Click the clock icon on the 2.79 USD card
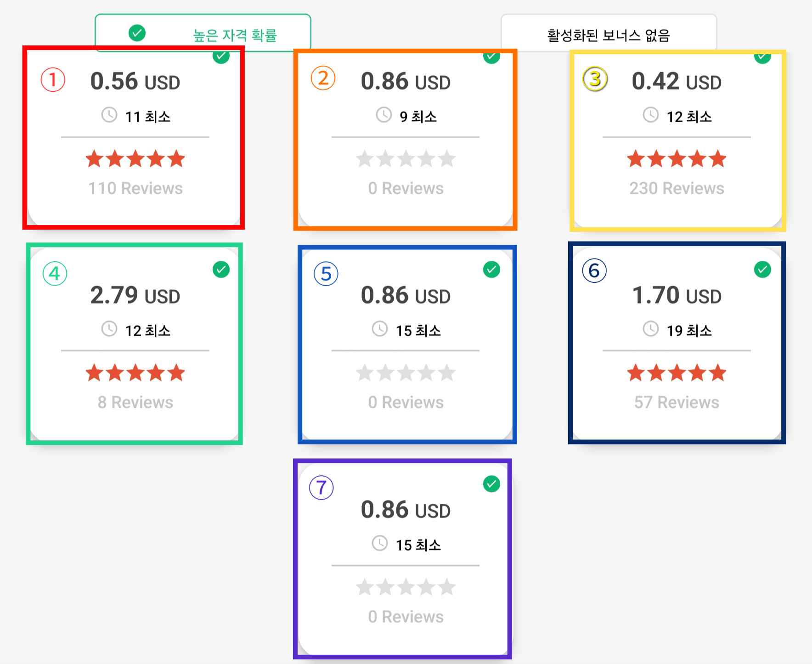812x664 pixels. pyautogui.click(x=109, y=329)
